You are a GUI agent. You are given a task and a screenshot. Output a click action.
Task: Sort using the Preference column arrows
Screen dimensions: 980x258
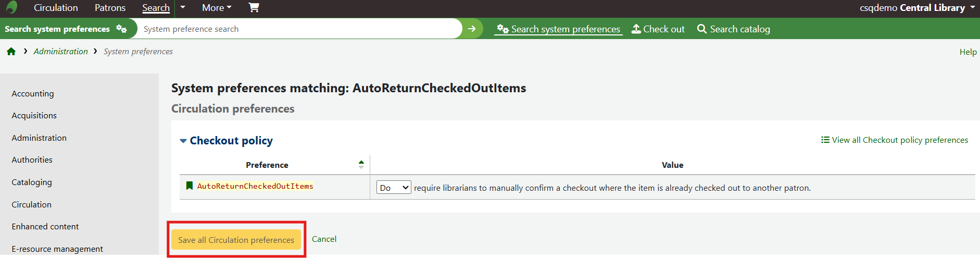(361, 165)
